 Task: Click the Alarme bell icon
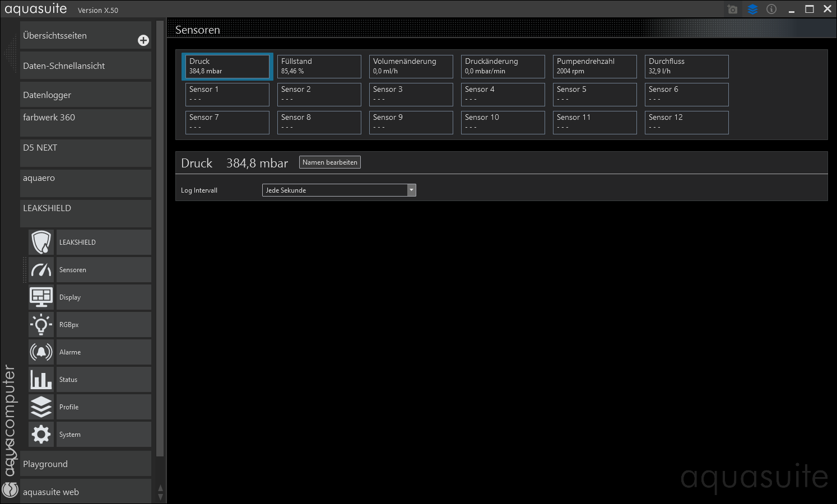41,352
